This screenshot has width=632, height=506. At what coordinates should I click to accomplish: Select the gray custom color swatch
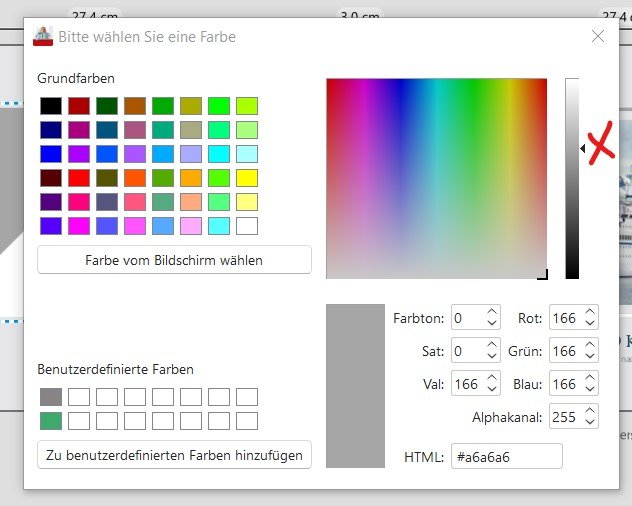[50, 397]
